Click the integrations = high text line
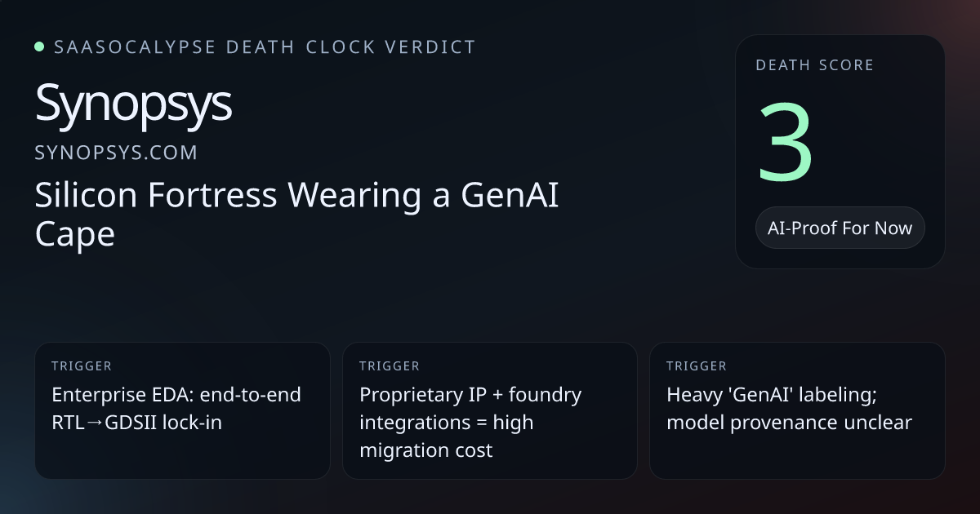This screenshot has width=980, height=514. (446, 423)
